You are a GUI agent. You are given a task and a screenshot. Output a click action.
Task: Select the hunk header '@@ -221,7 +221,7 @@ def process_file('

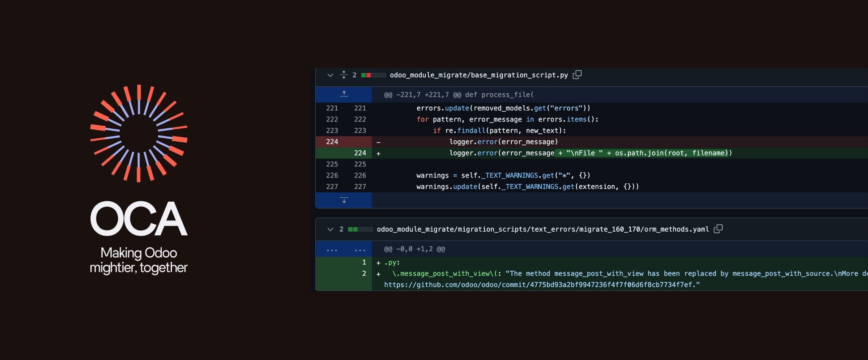coord(459,95)
